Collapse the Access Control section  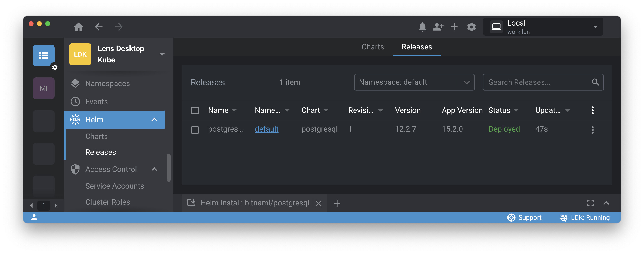(154, 169)
